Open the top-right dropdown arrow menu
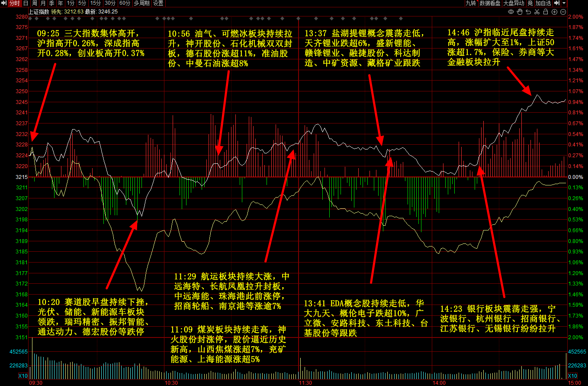The image size is (588, 386). coord(564,3)
